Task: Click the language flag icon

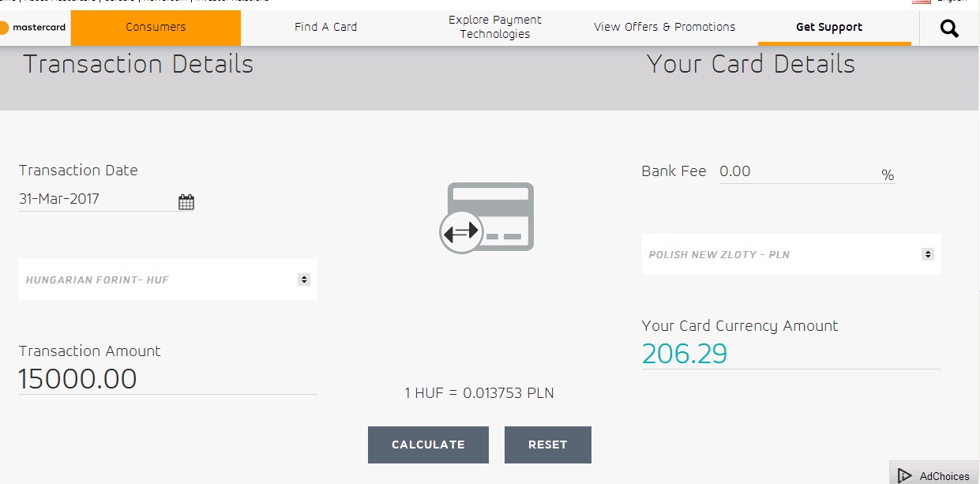Action: [921, 2]
